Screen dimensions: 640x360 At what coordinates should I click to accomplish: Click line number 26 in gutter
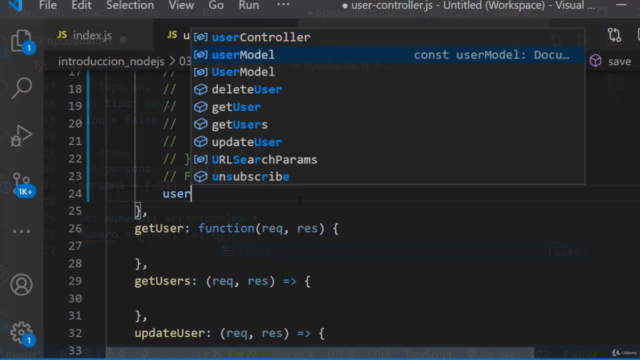75,229
